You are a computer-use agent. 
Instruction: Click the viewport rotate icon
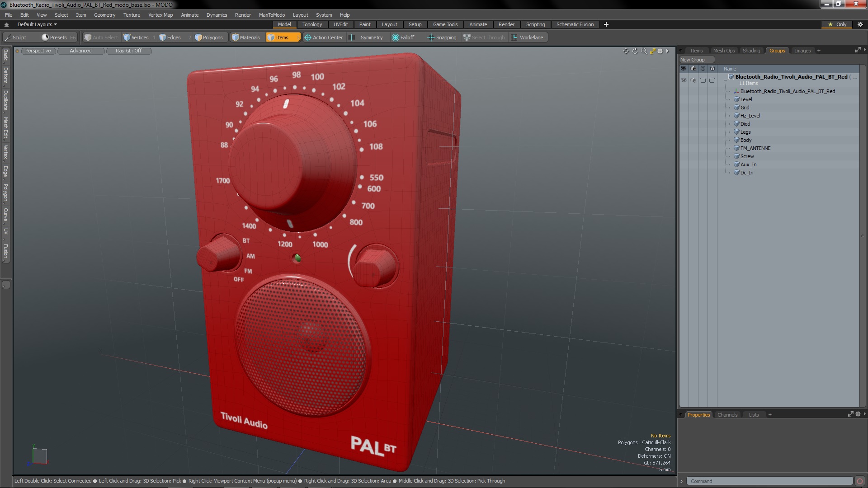click(x=635, y=51)
